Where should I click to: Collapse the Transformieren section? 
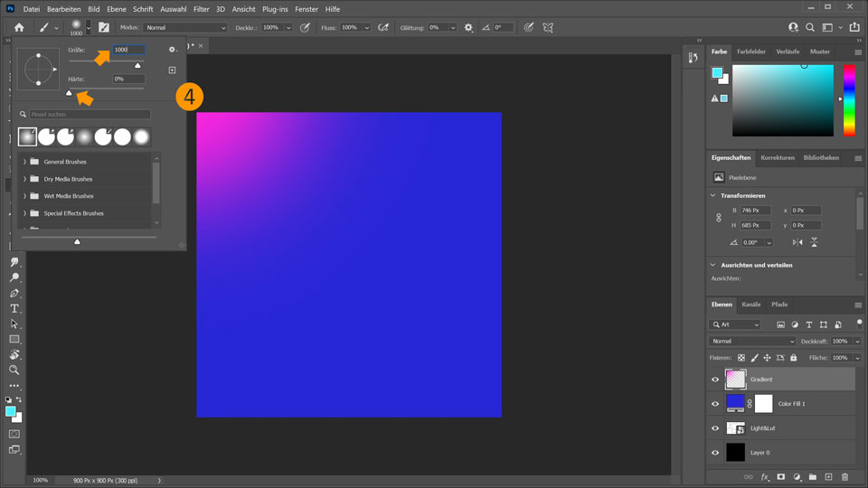[x=713, y=195]
